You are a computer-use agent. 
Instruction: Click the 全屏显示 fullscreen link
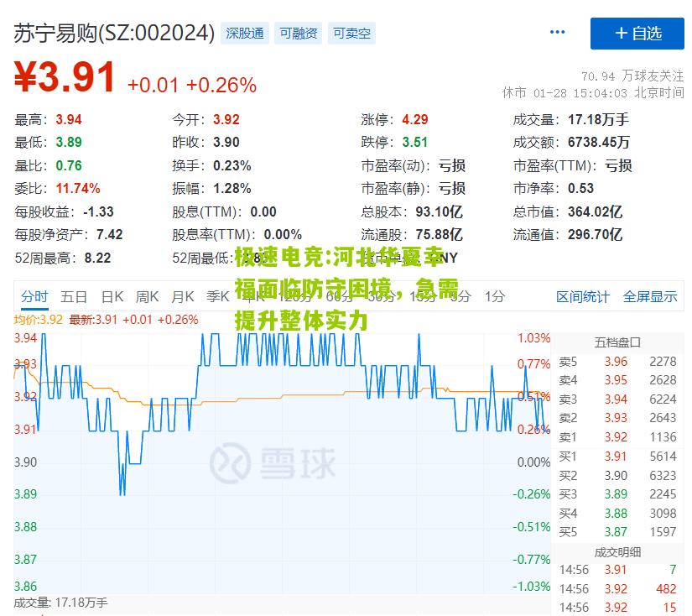(x=649, y=297)
